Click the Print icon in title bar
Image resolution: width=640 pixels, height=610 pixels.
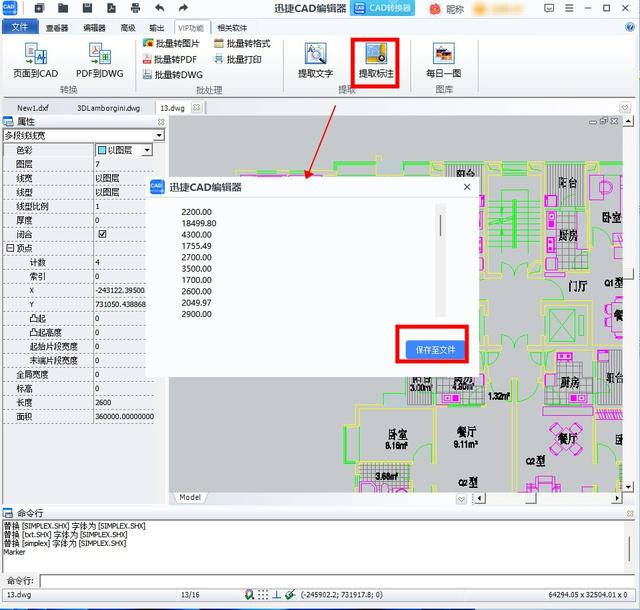(x=136, y=8)
